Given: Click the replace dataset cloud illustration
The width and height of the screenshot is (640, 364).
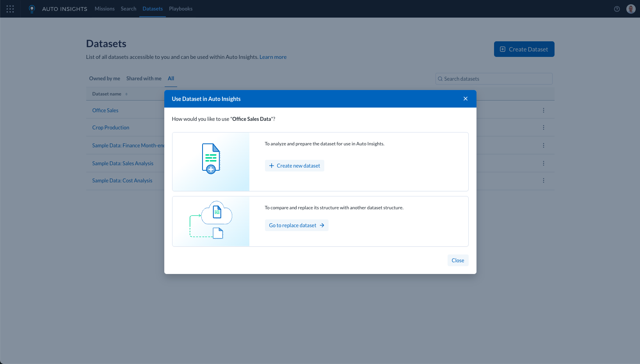Looking at the screenshot, I should [x=211, y=220].
